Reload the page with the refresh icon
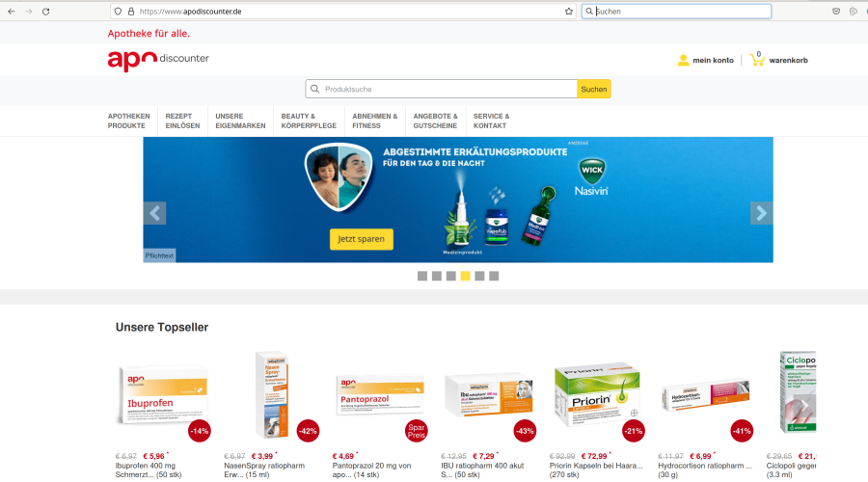Image resolution: width=868 pixels, height=482 pixels. 46,11
